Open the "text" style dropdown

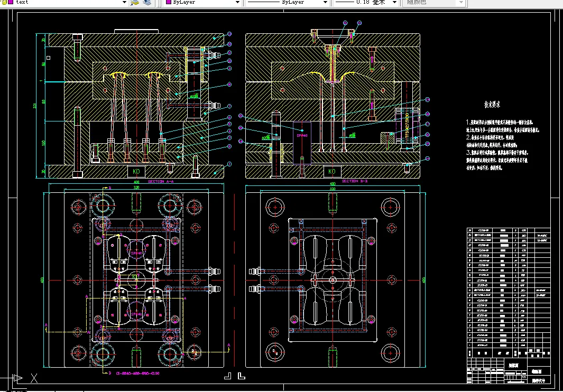(124, 2)
